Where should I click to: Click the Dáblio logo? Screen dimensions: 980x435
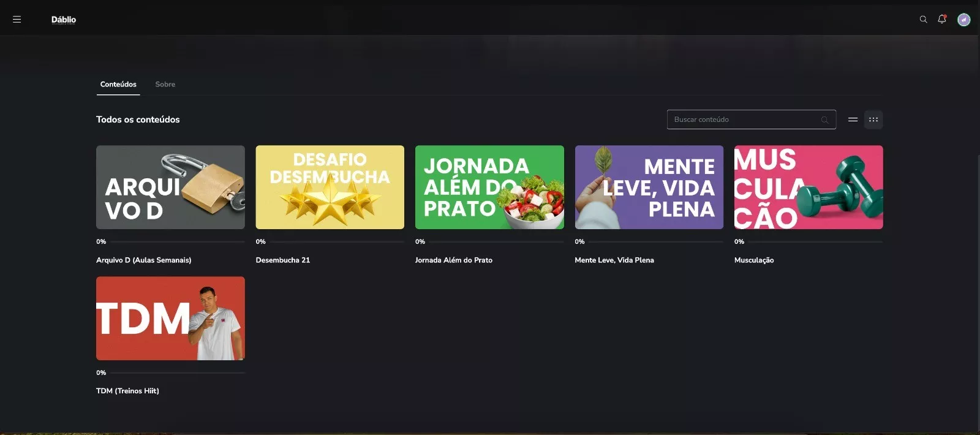(64, 20)
